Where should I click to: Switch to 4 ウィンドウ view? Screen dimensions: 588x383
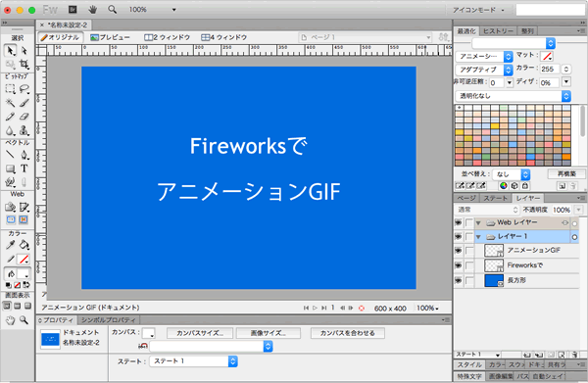223,37
